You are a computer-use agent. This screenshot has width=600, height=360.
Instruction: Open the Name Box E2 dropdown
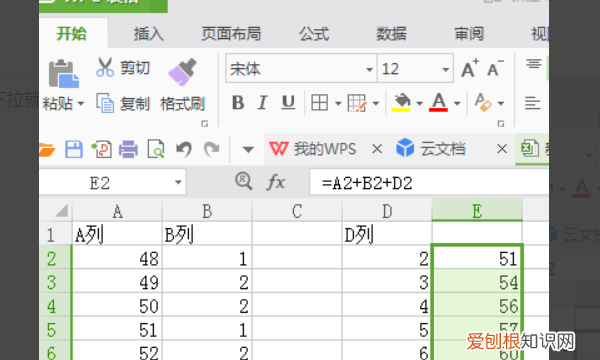coord(178,182)
